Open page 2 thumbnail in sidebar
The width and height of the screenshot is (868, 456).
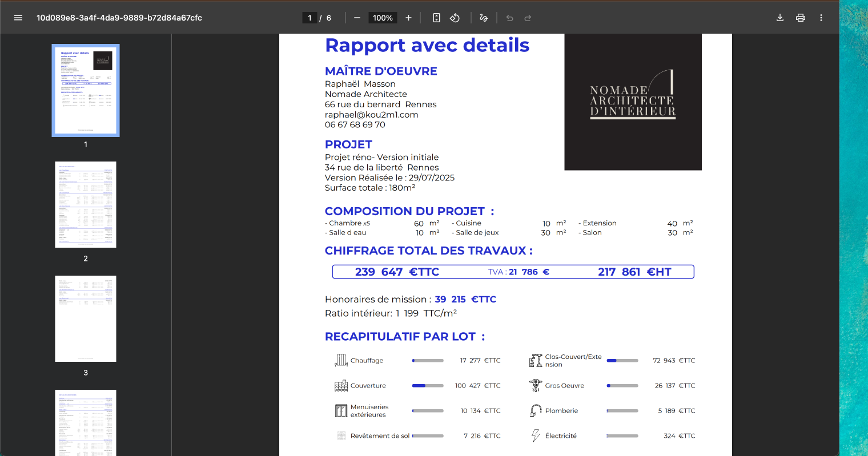coord(86,204)
